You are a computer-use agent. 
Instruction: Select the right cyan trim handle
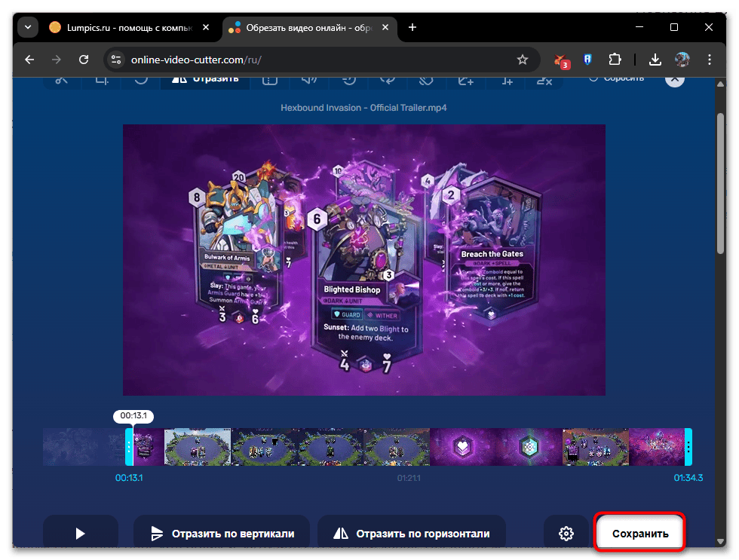688,446
